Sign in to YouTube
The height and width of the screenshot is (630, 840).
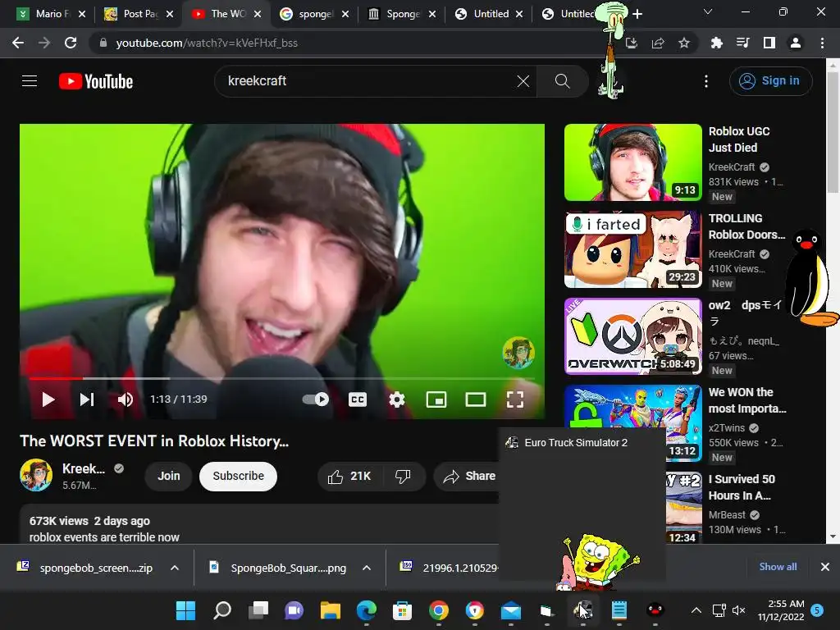coord(770,81)
